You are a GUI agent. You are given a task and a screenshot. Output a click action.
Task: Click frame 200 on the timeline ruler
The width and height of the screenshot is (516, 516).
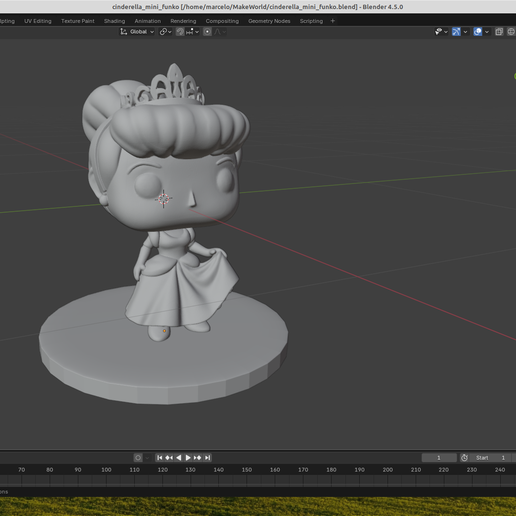[388, 470]
